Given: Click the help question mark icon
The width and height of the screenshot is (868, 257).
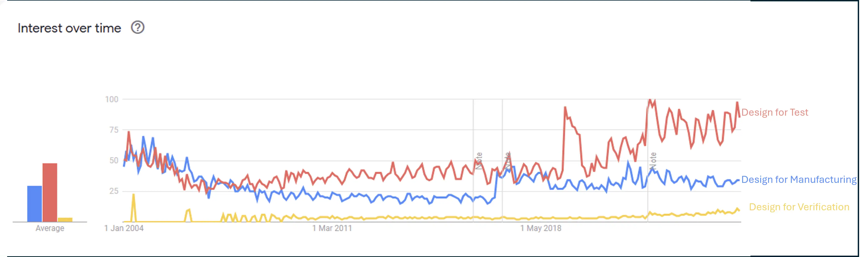Looking at the screenshot, I should 137,27.
